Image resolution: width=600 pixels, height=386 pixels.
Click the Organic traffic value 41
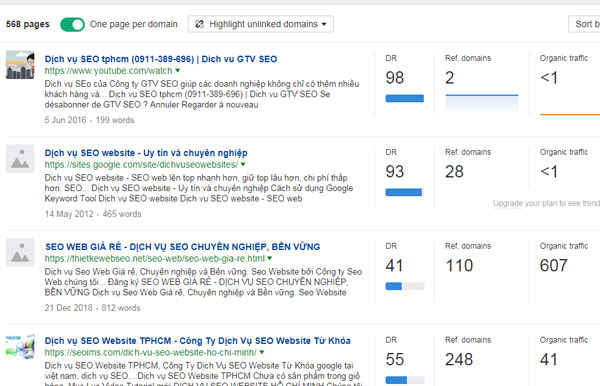pos(549,359)
